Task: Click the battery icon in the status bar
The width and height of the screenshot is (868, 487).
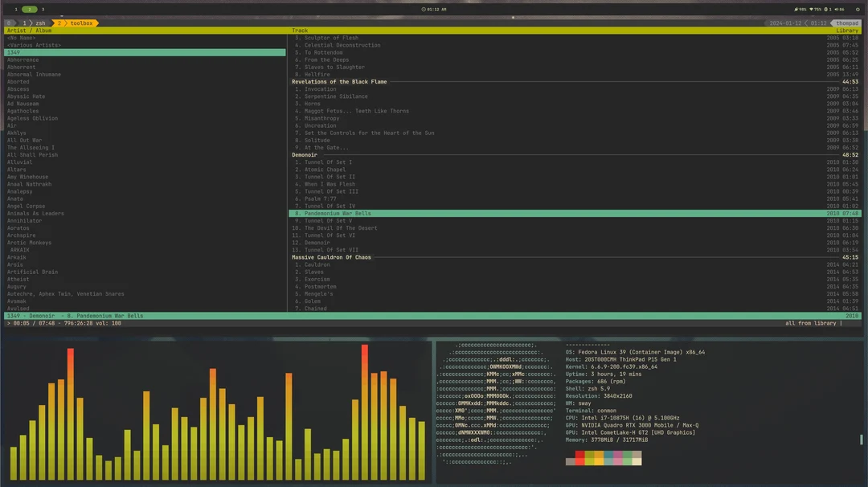Action: click(x=796, y=9)
